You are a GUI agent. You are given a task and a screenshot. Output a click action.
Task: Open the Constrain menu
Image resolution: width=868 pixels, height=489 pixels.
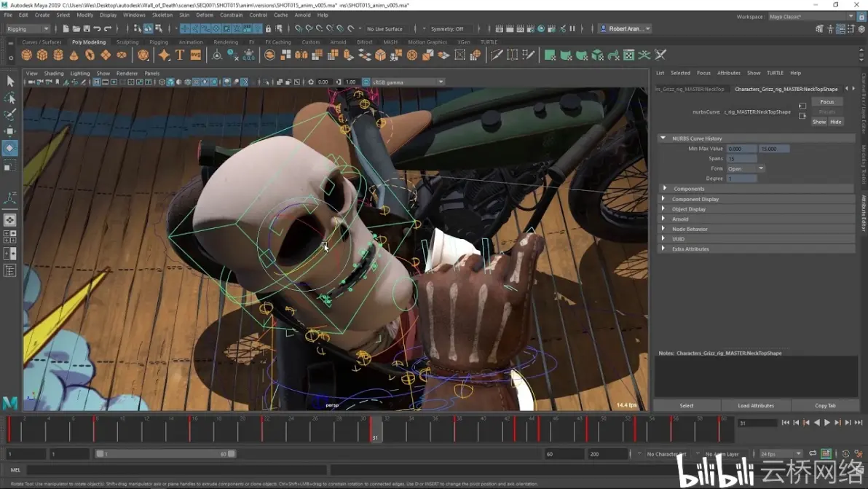coord(232,15)
